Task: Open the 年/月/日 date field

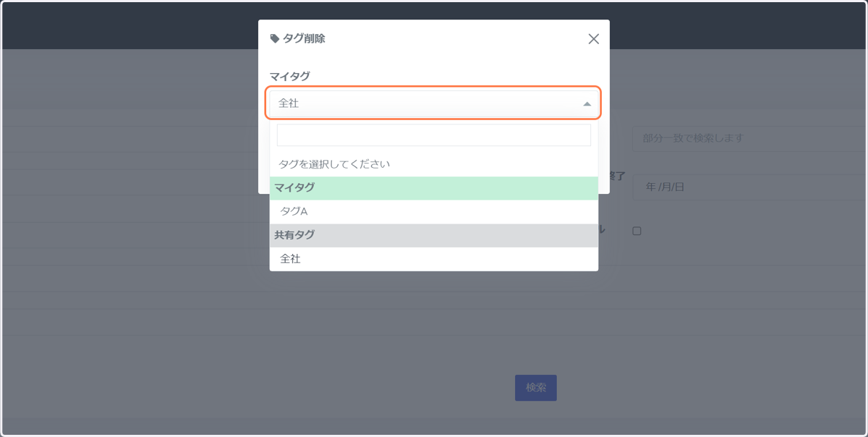Action: 748,187
